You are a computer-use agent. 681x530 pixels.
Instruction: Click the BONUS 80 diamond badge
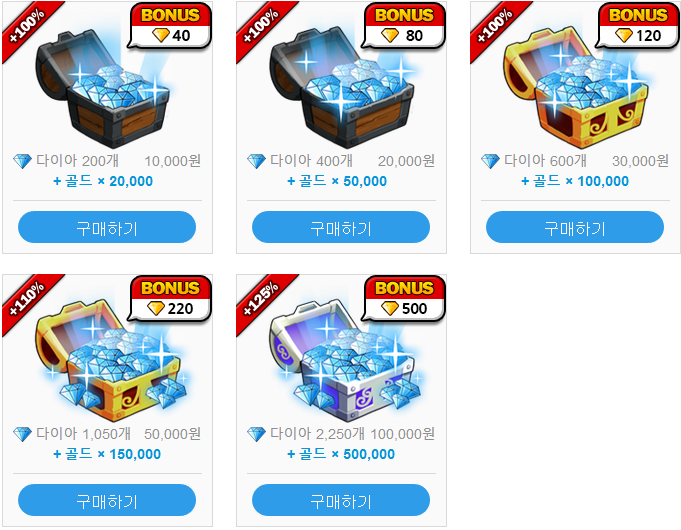(x=404, y=26)
